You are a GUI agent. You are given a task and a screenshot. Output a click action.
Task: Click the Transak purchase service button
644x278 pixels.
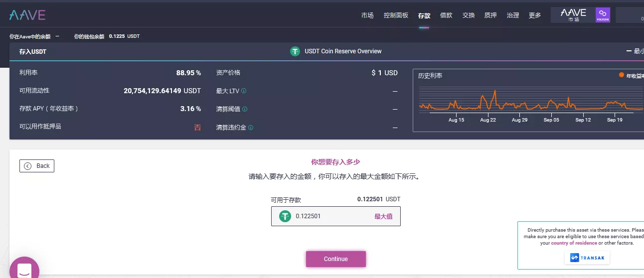click(587, 258)
